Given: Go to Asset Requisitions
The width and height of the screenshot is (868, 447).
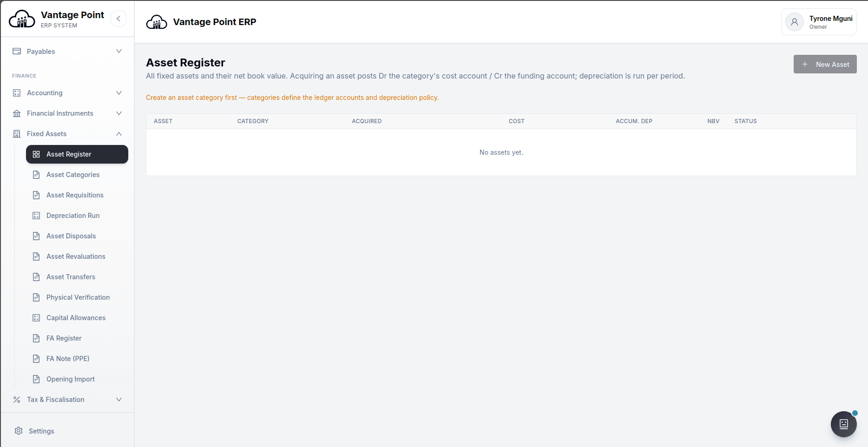Looking at the screenshot, I should coord(77,195).
